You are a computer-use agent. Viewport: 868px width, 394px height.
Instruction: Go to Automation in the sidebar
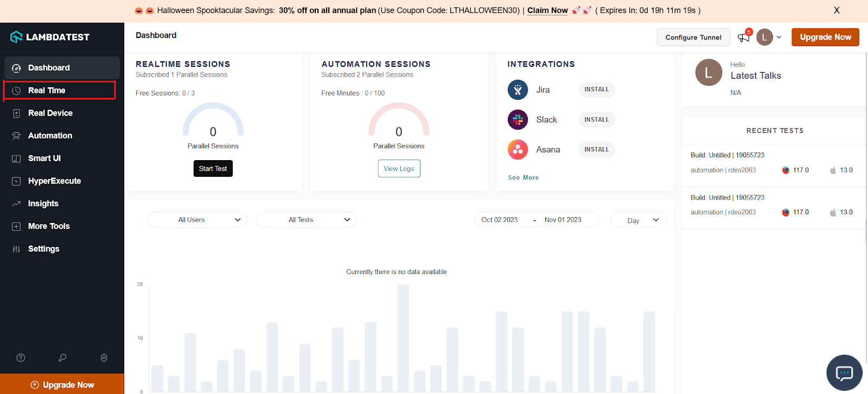coord(50,136)
